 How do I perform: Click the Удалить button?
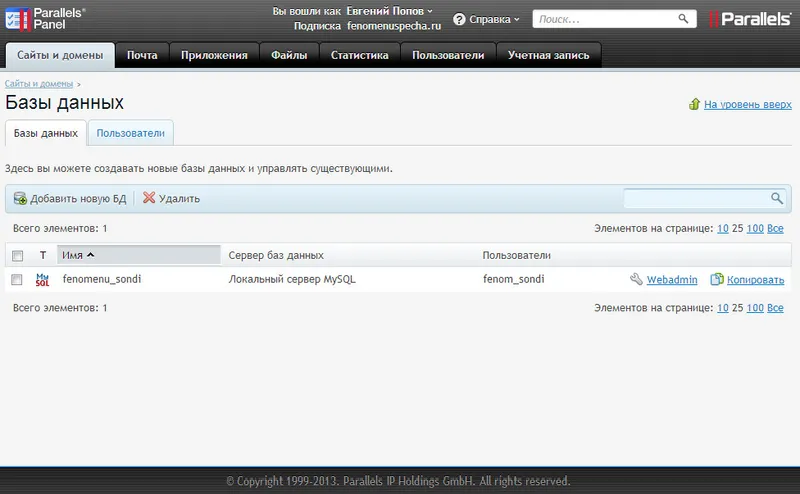[x=171, y=199]
